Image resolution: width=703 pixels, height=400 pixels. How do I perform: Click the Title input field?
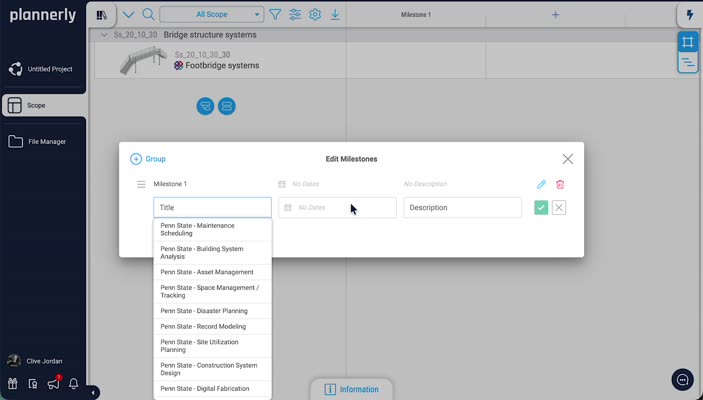(x=213, y=208)
